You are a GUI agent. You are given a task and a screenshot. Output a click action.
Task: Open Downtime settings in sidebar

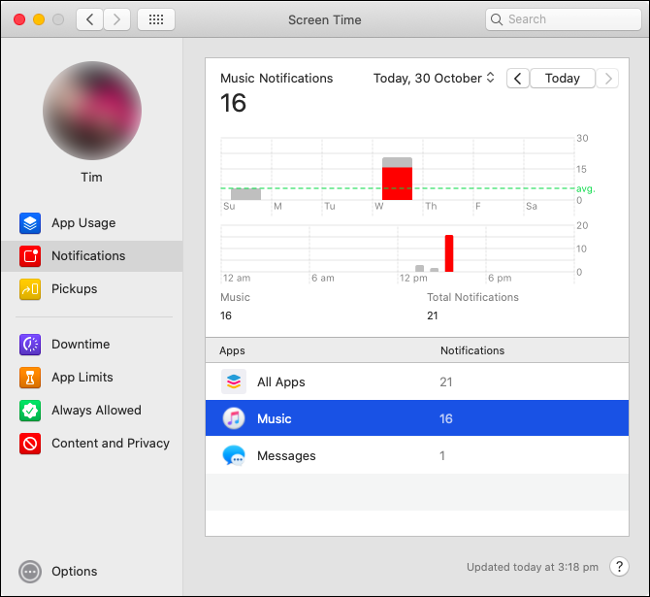click(x=81, y=345)
